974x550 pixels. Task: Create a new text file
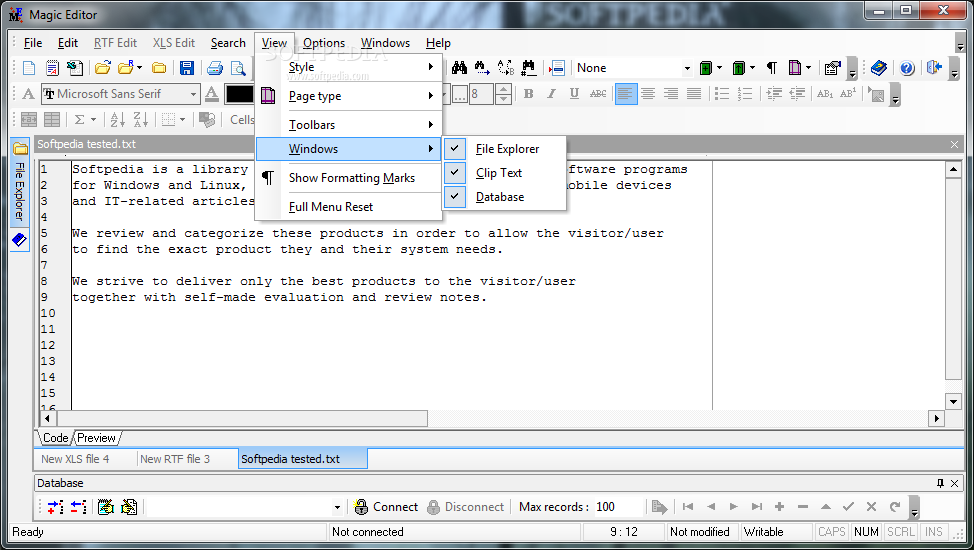[x=29, y=68]
